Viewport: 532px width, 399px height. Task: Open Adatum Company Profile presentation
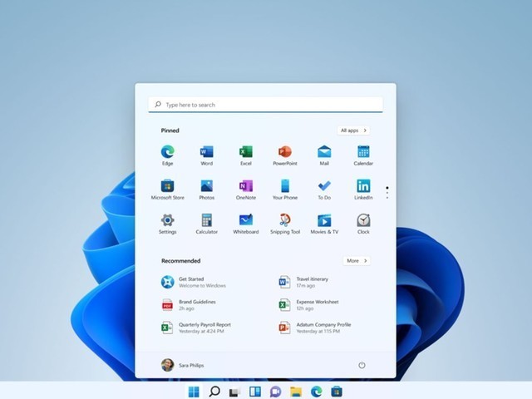click(x=315, y=328)
